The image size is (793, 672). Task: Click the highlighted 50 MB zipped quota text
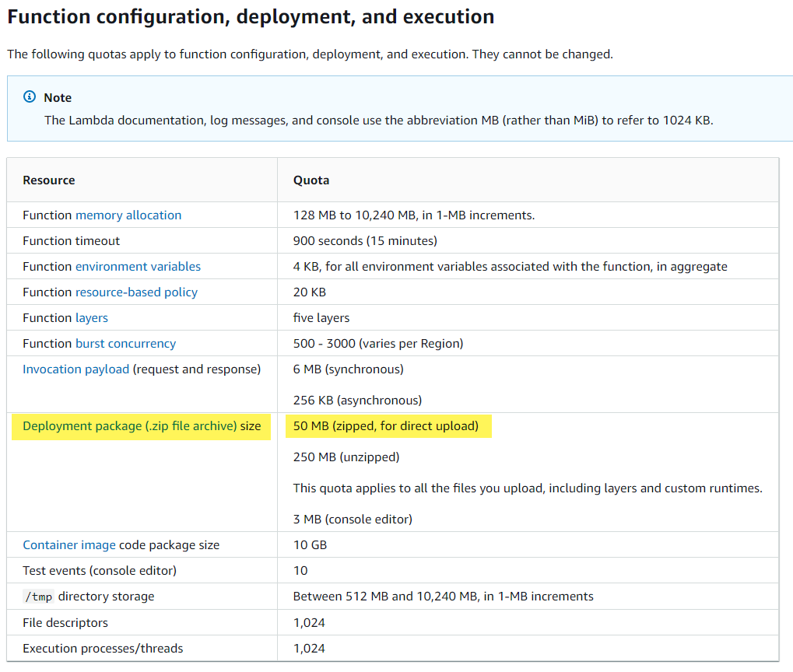coord(386,426)
